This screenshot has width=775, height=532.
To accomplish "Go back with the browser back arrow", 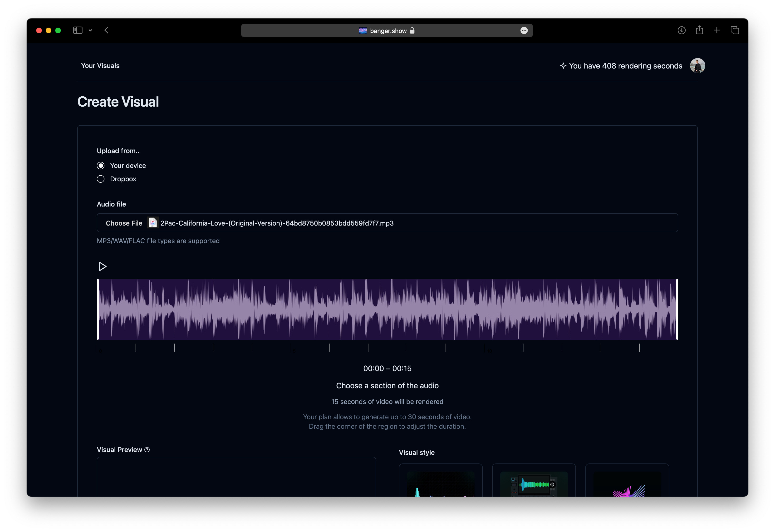I will tap(106, 30).
